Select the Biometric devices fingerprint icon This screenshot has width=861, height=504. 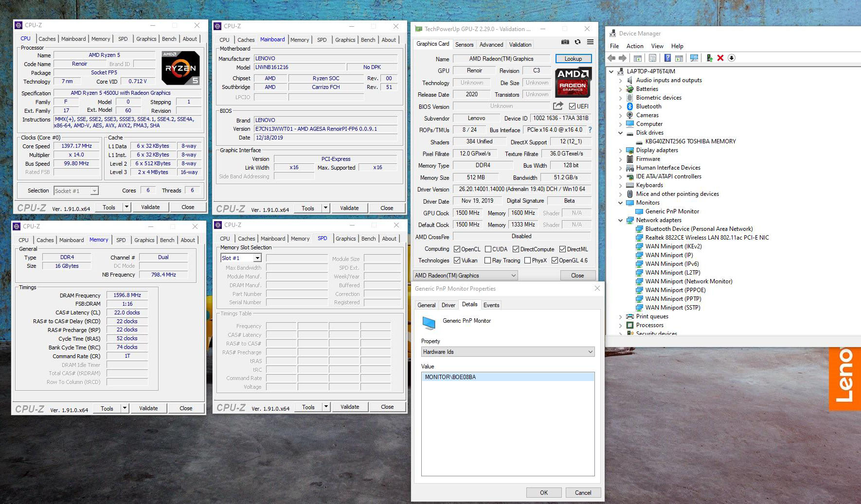[630, 98]
